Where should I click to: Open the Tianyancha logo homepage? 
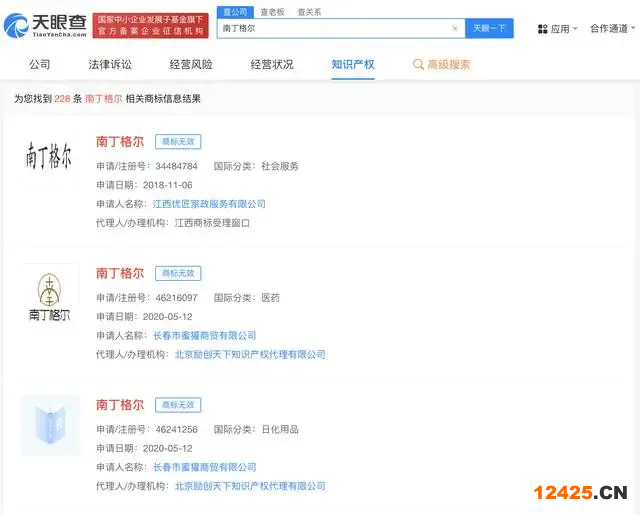45,25
